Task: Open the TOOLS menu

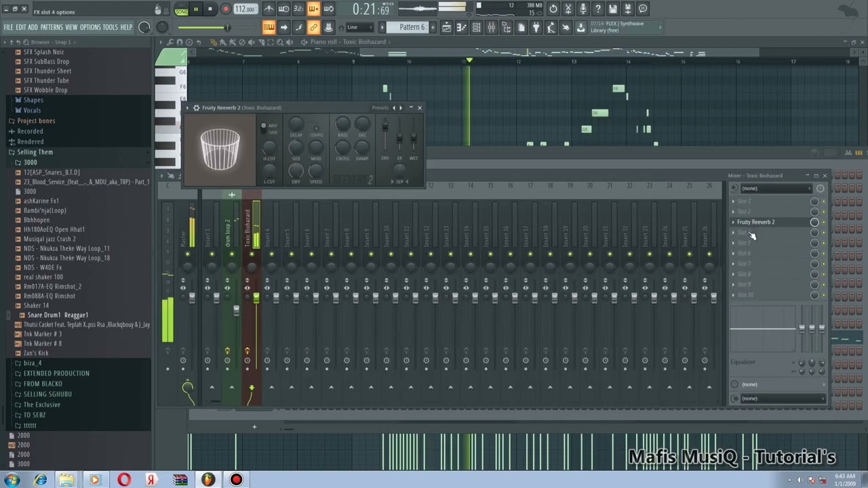Action: [110, 27]
